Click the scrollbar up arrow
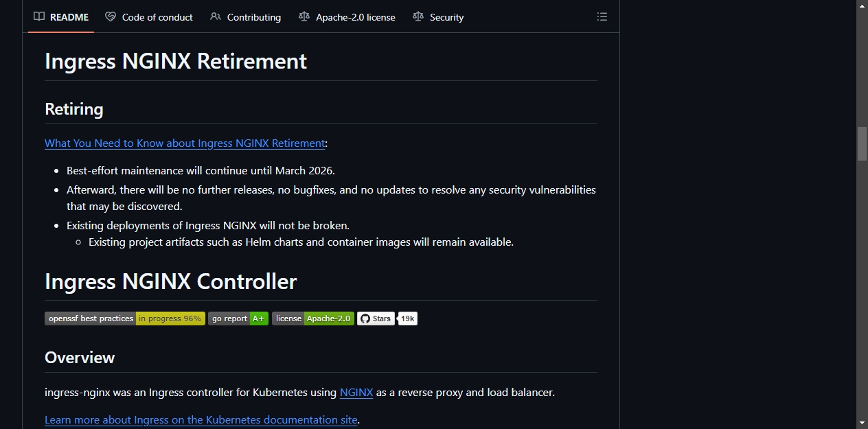Screen dimensions: 868x429 coord(862,5)
